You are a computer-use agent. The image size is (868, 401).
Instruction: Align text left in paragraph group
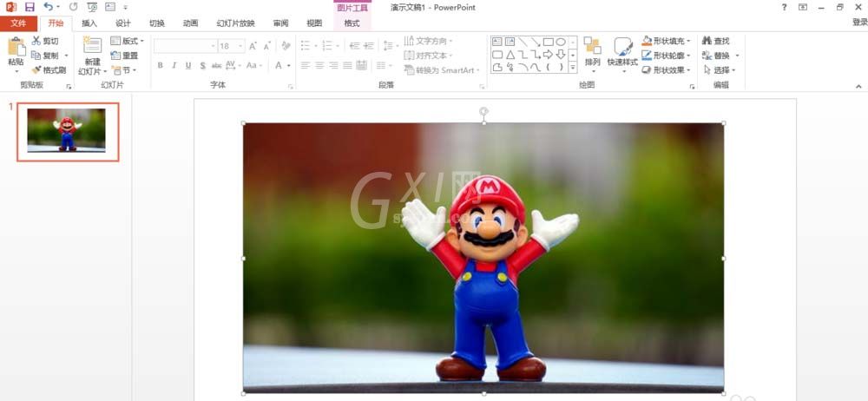coord(306,65)
